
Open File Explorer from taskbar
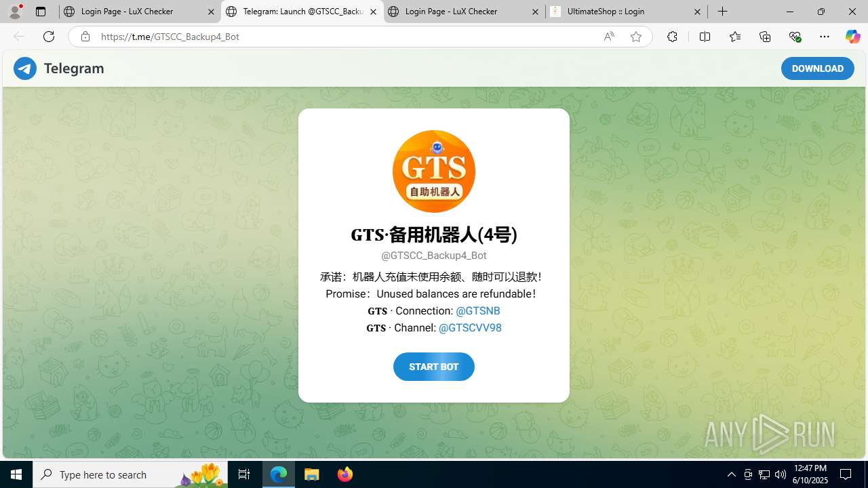[312, 474]
